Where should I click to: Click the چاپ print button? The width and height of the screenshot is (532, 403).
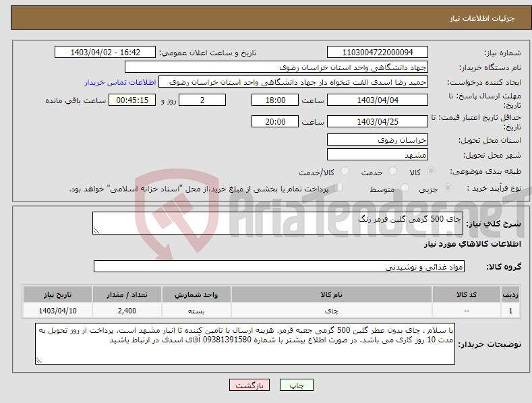pyautogui.click(x=297, y=385)
